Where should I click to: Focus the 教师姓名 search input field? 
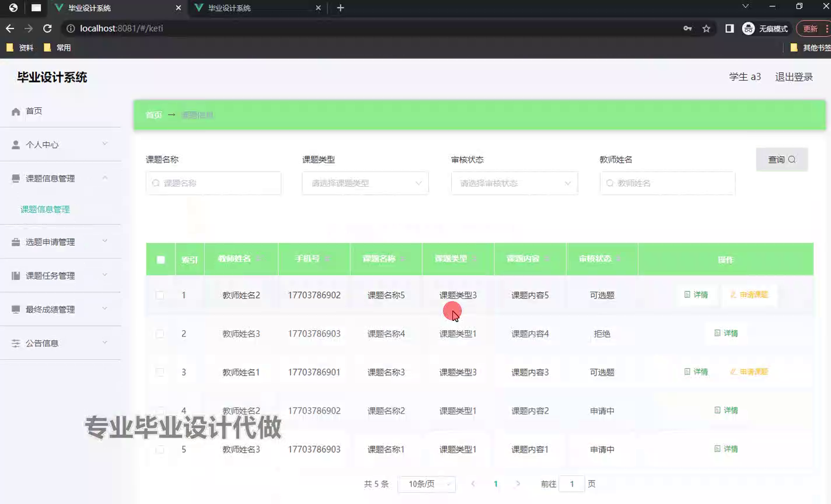pyautogui.click(x=668, y=183)
